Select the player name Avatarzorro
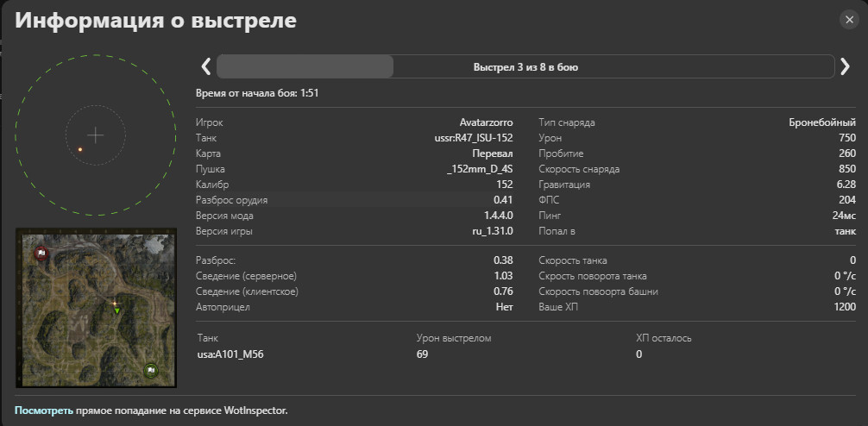Image resolution: width=868 pixels, height=426 pixels. [x=486, y=122]
